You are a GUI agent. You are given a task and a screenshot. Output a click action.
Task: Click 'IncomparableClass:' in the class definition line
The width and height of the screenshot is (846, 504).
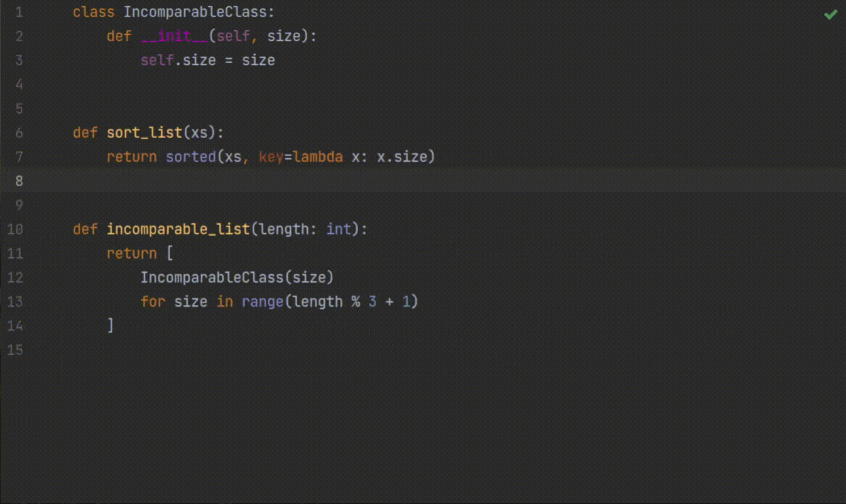(x=199, y=12)
